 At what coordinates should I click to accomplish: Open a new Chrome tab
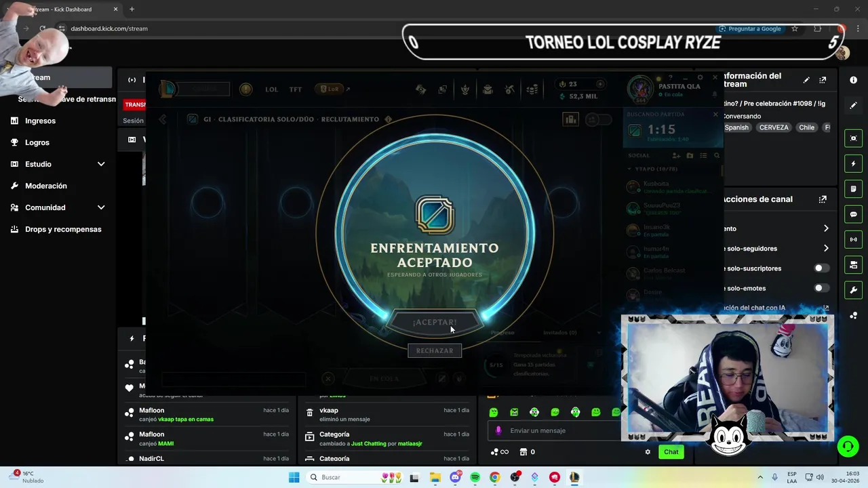[x=132, y=9]
